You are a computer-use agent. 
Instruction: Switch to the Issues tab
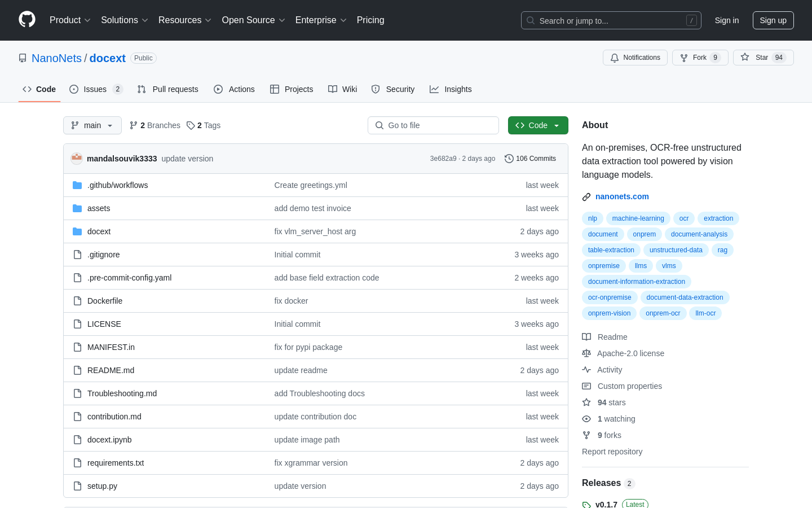click(x=96, y=89)
